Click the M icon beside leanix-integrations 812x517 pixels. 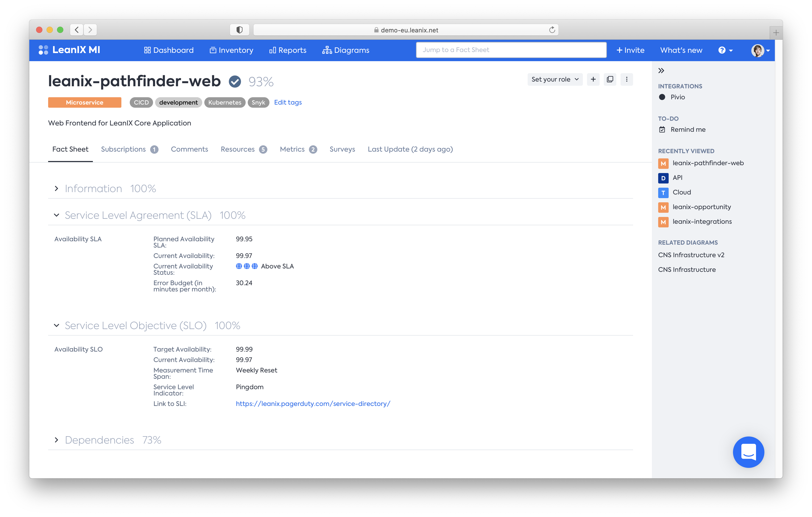coord(663,222)
